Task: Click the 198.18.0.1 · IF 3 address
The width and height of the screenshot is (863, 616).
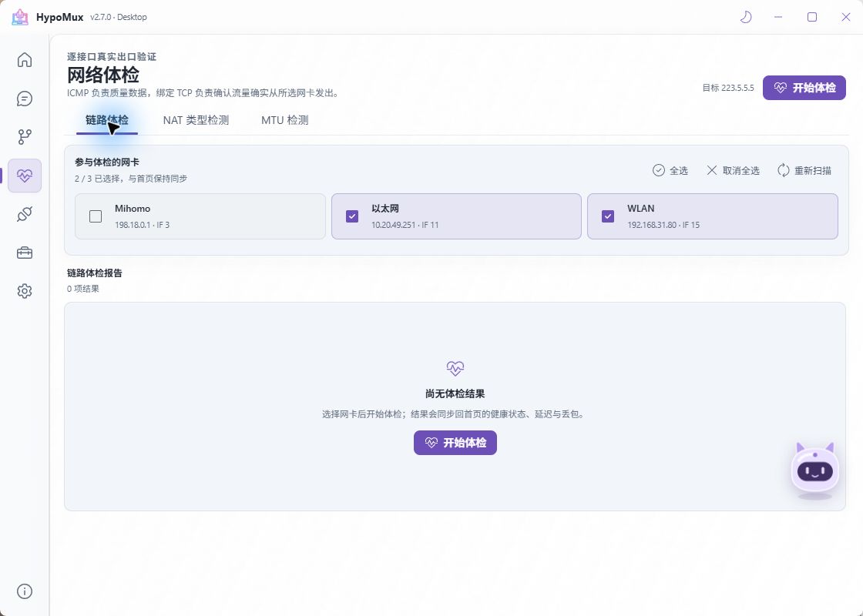Action: 142,225
